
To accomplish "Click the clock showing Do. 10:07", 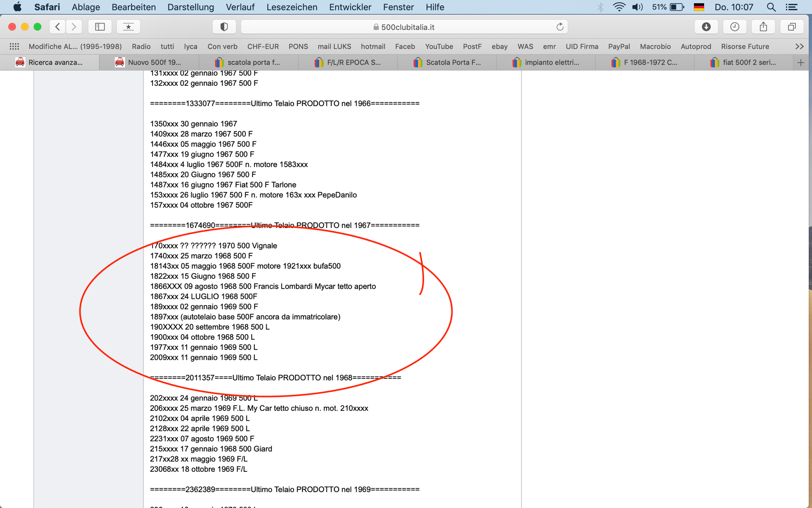I will click(734, 7).
